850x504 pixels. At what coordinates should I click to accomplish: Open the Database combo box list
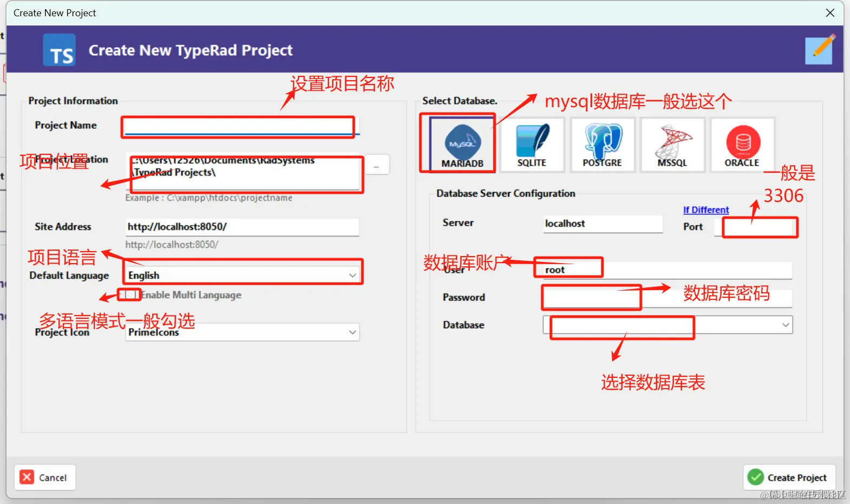pyautogui.click(x=667, y=325)
